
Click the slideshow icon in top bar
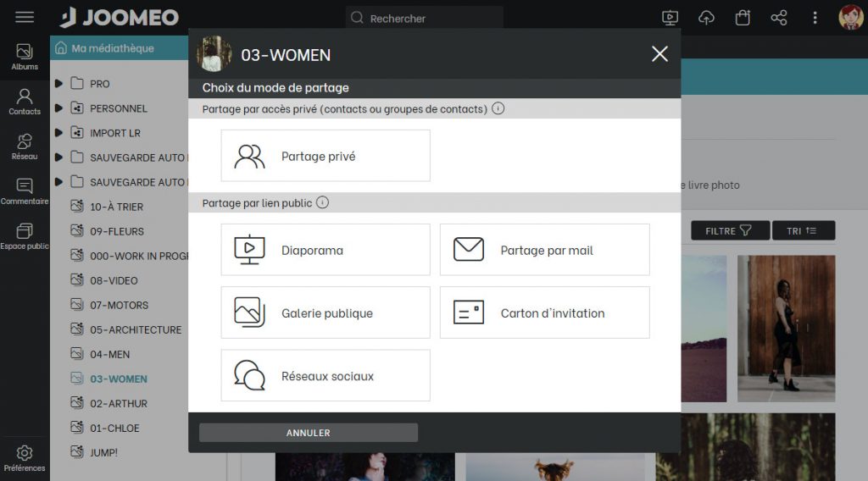pos(670,18)
